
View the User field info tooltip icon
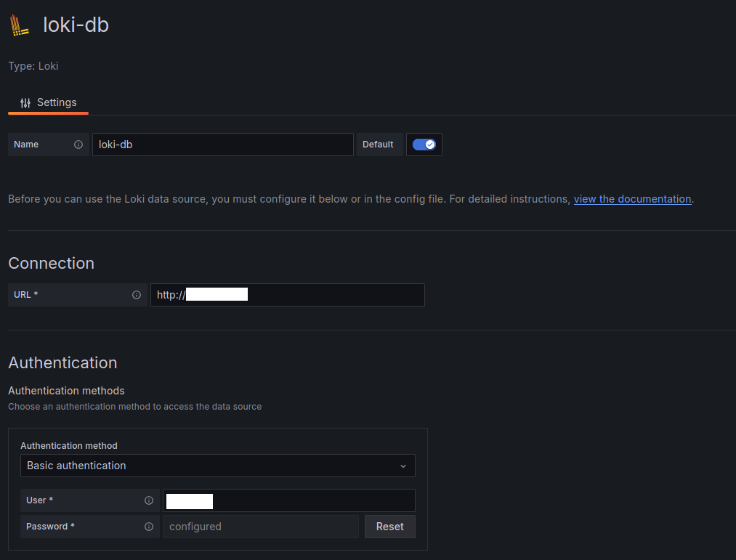pos(150,500)
